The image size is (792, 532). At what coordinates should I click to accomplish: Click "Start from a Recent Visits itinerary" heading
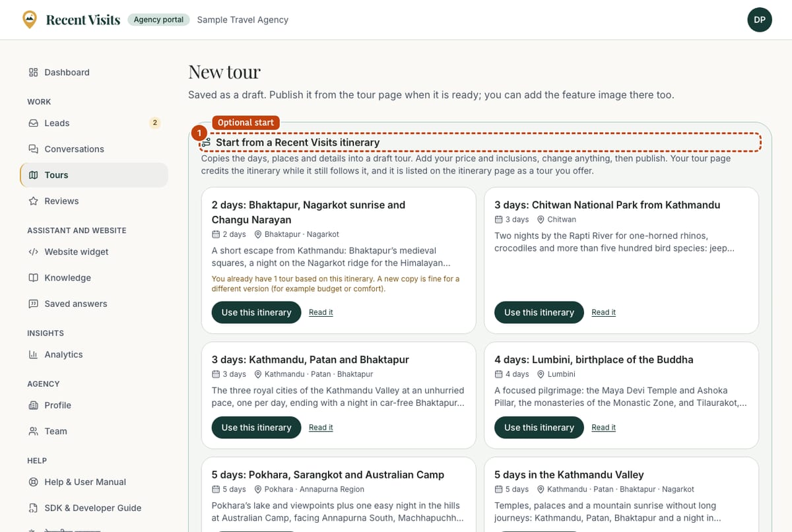tap(298, 143)
